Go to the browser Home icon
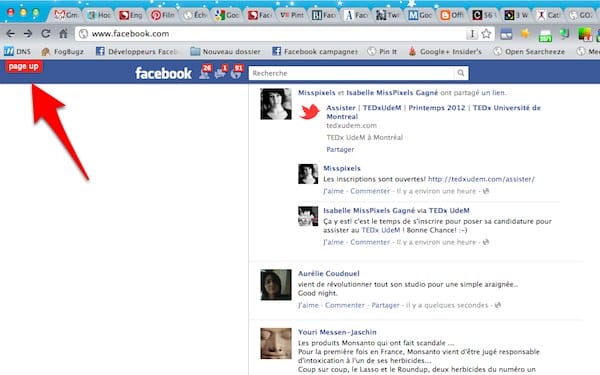 (63, 34)
